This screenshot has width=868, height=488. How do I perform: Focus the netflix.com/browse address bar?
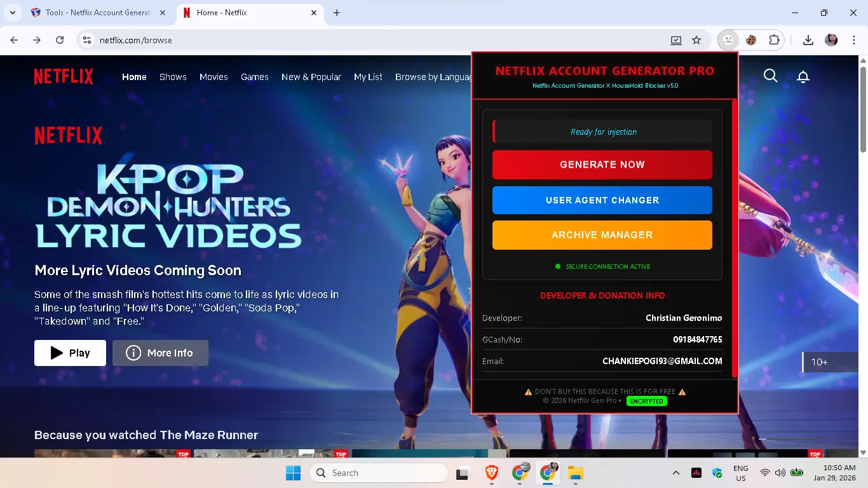click(x=381, y=40)
